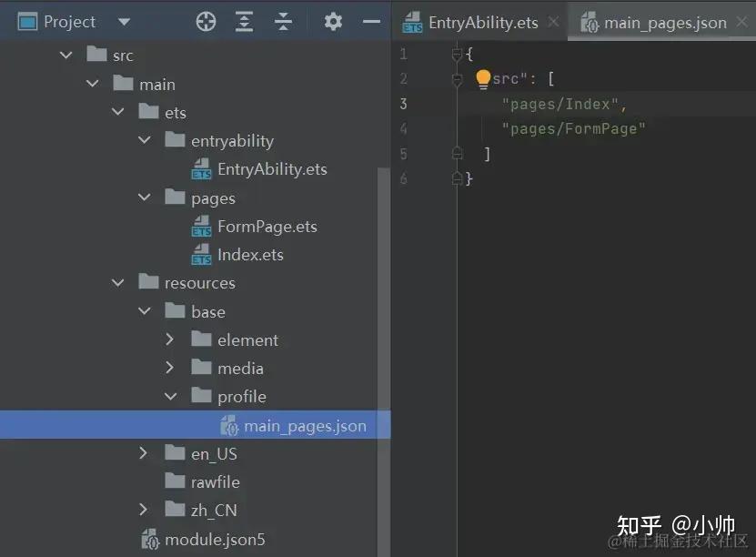
Task: Click the json file icon beside module.json5
Action: pyautogui.click(x=151, y=539)
